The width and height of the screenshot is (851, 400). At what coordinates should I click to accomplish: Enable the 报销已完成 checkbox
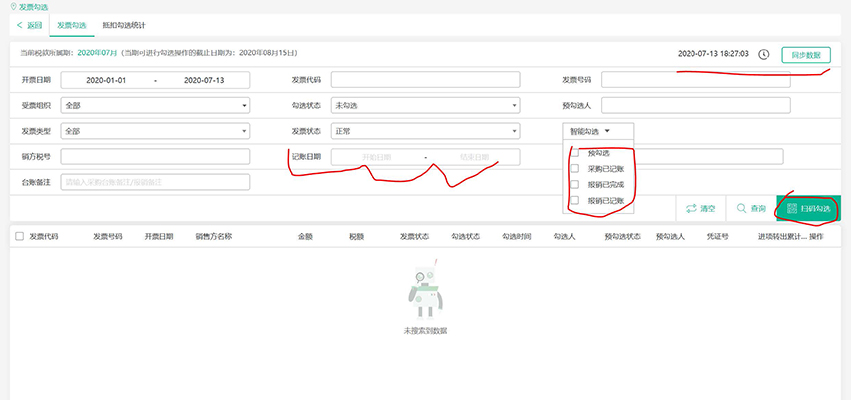click(x=575, y=185)
